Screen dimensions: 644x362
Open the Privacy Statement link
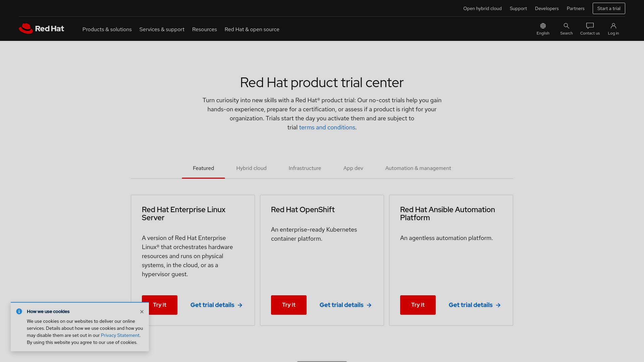[120, 335]
